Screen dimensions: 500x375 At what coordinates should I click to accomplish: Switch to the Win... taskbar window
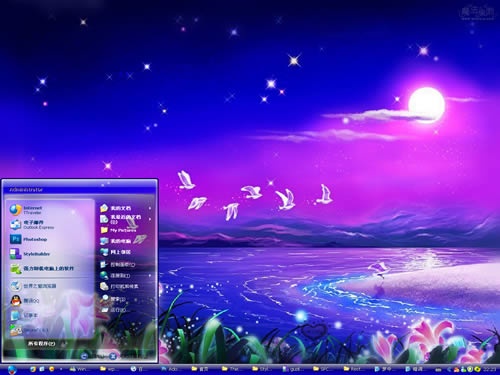(80, 369)
